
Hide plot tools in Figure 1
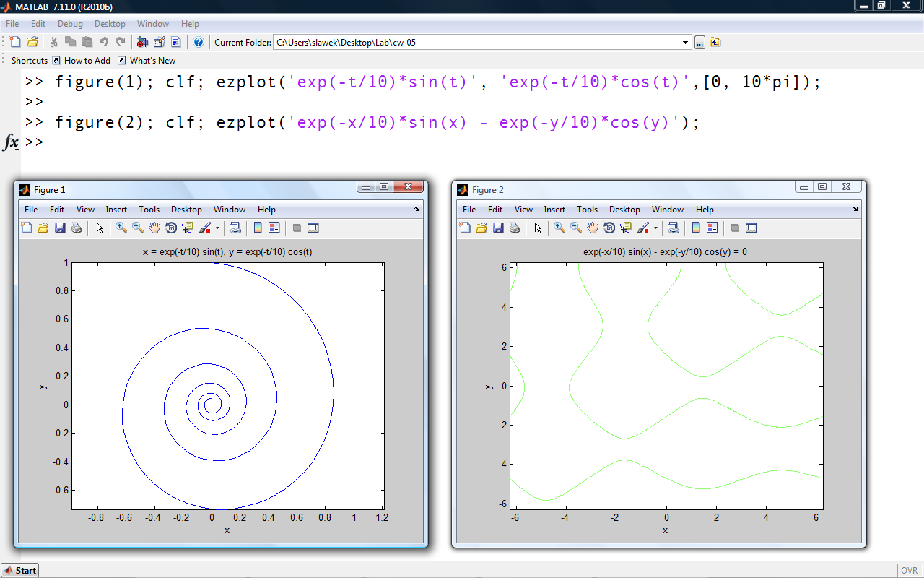click(297, 228)
